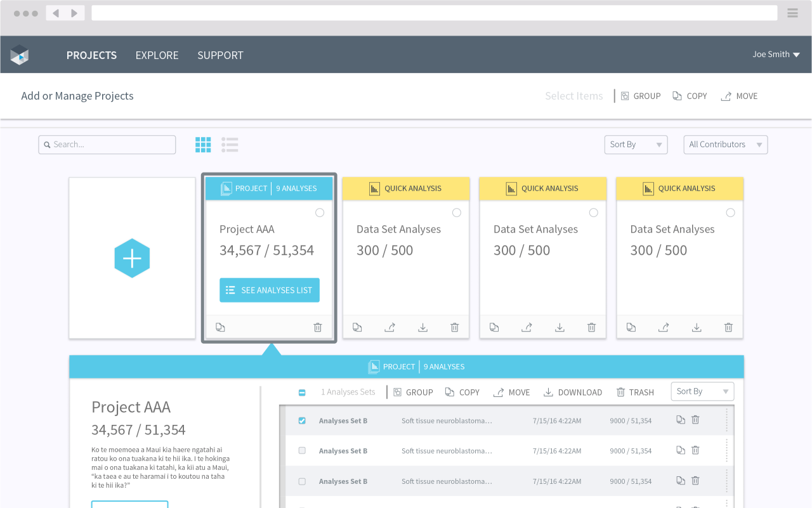Open the browser hamburger menu
This screenshot has height=508, width=812.
(792, 13)
